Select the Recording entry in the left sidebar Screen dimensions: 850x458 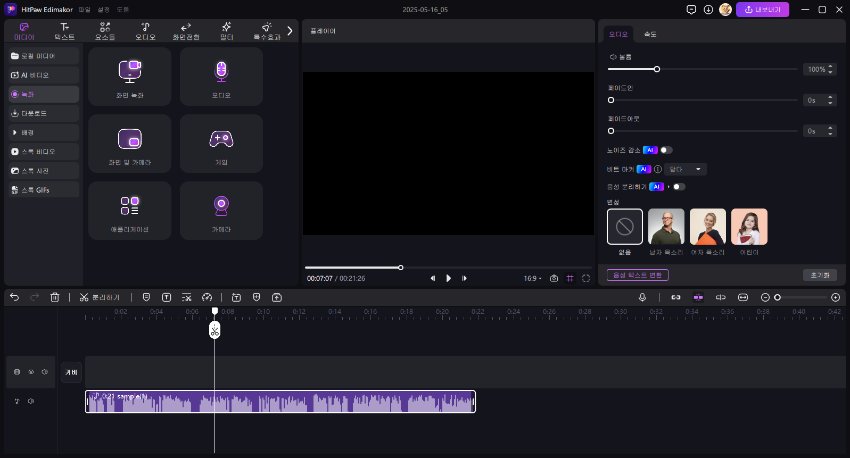43,94
